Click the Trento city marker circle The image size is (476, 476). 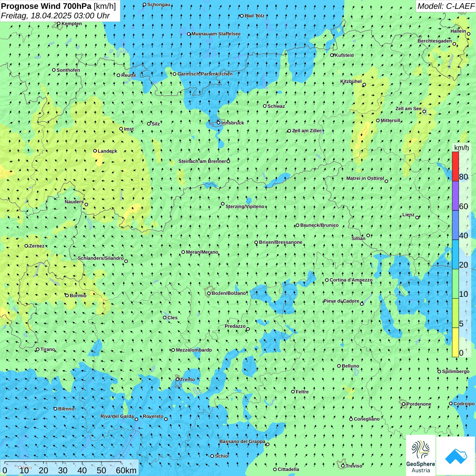click(x=177, y=379)
